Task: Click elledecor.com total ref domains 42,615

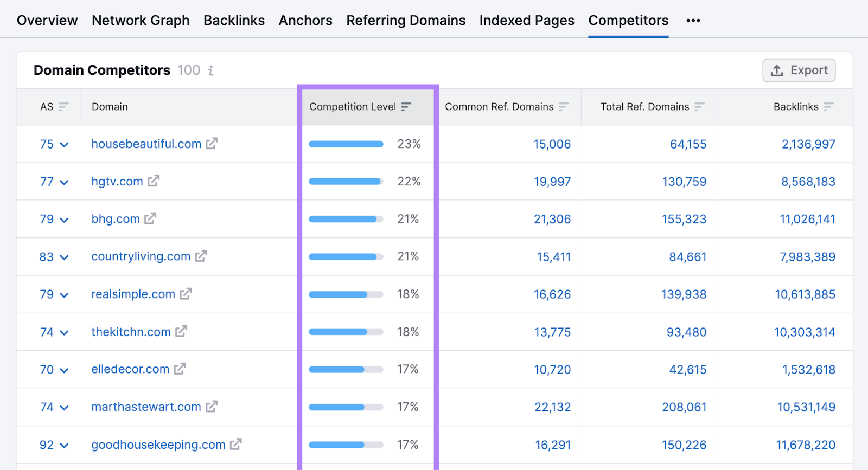Action: point(688,370)
